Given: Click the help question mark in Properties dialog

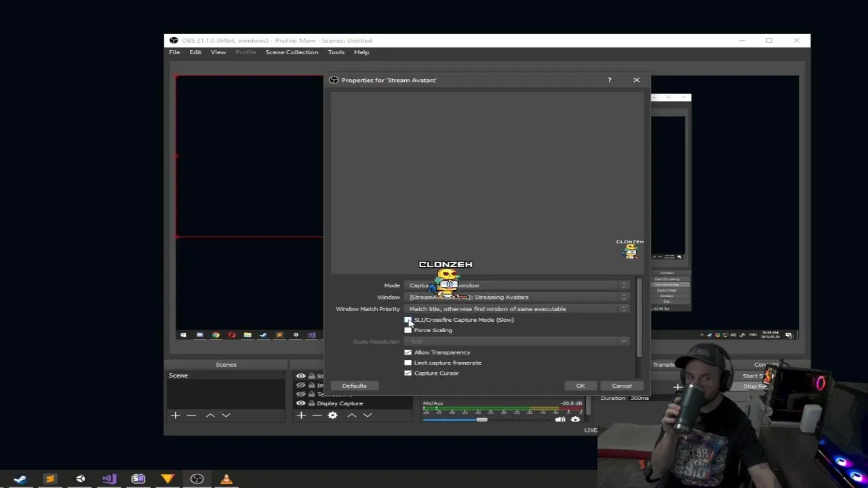Looking at the screenshot, I should 609,80.
